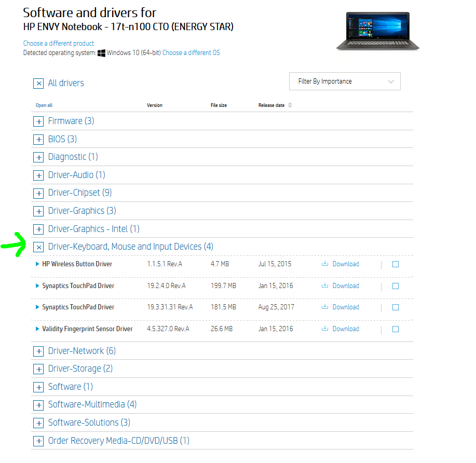
Task: Check the box for HP Wireless Button Driver
Action: pyautogui.click(x=396, y=264)
